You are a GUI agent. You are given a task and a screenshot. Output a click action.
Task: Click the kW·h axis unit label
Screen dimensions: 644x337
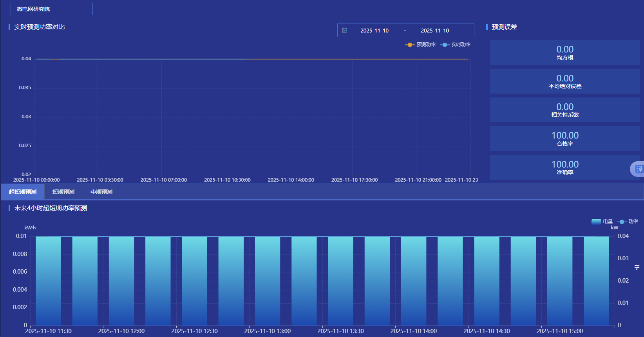coord(30,228)
